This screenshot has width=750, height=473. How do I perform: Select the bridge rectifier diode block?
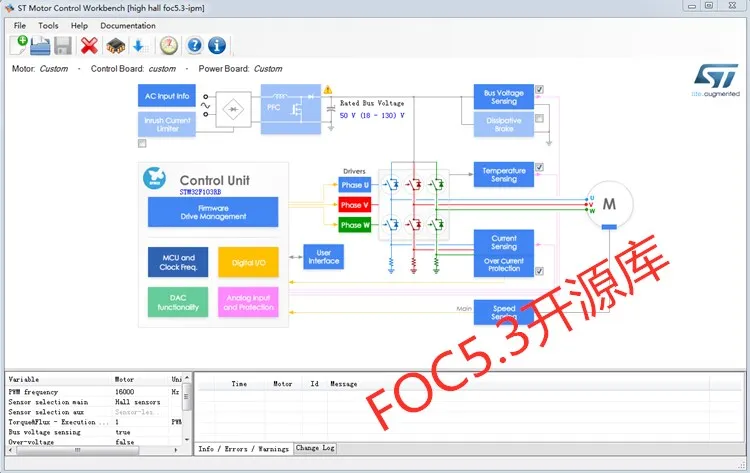tap(233, 110)
